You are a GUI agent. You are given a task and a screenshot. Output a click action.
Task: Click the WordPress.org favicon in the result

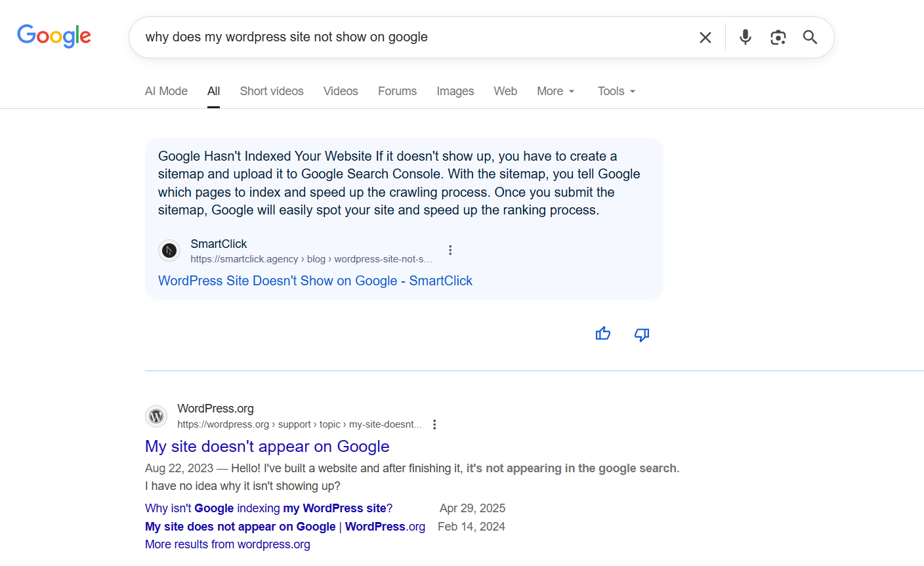[x=156, y=416]
